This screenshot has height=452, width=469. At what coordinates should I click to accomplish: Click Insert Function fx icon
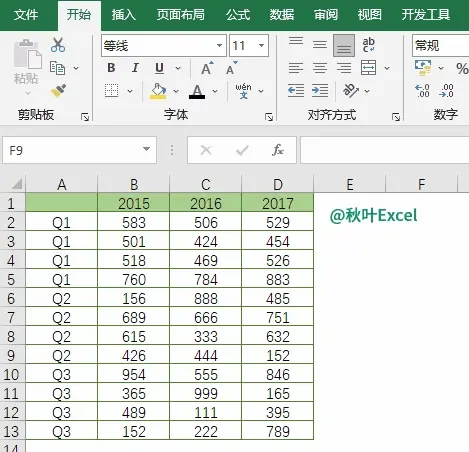278,150
